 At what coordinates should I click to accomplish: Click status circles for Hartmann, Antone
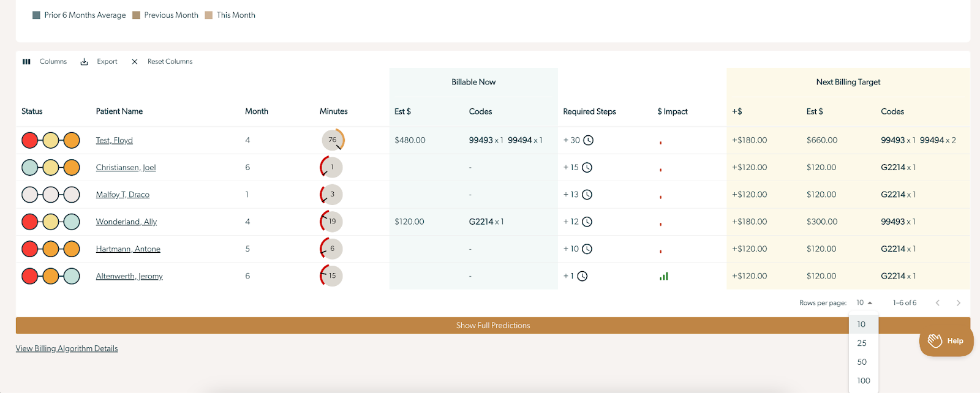coord(51,249)
